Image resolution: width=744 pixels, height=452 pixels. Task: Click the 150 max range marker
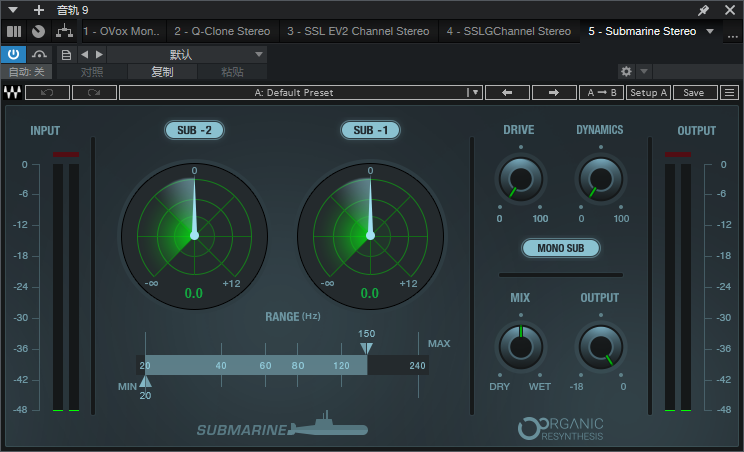tap(366, 349)
